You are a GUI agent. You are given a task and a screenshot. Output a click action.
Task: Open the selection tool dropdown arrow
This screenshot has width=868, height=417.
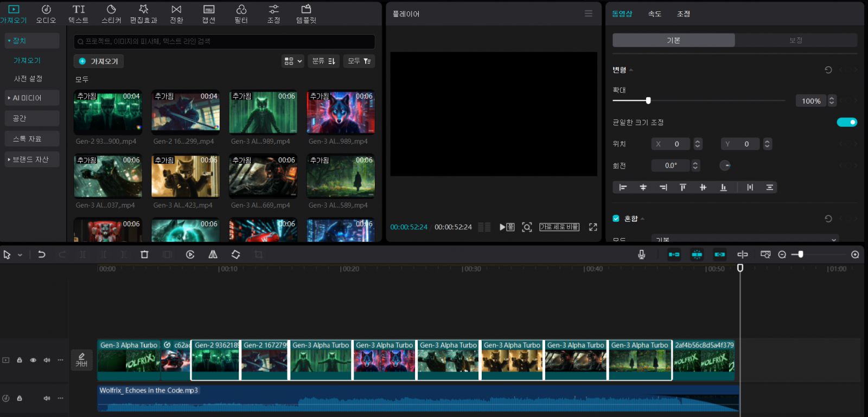(20, 255)
